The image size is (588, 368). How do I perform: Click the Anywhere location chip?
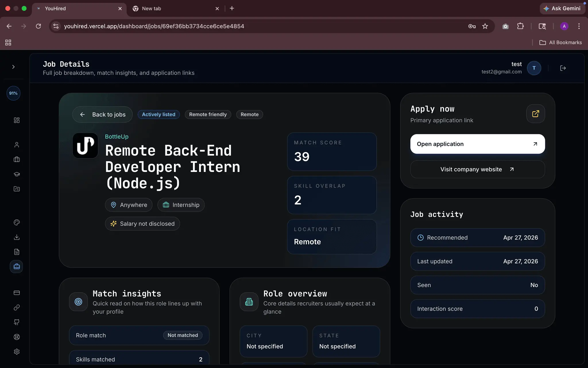pos(129,205)
